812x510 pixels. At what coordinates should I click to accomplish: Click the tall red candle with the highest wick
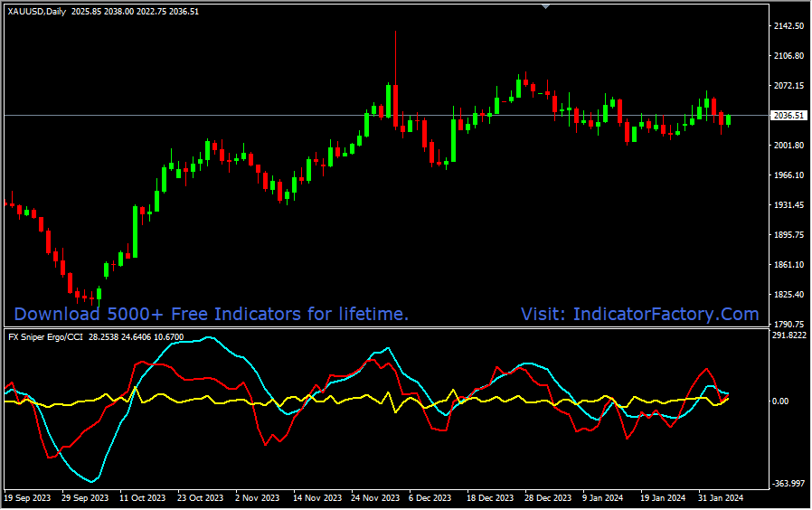[396, 106]
